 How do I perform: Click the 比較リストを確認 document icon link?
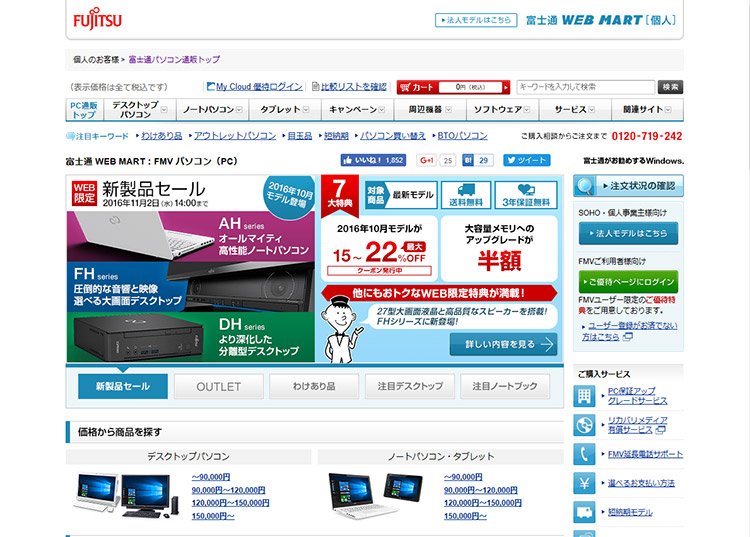click(349, 87)
